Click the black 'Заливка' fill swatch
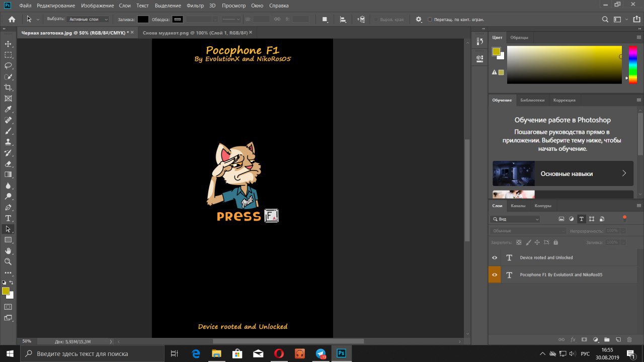Screen dimensions: 644x362 click(x=143, y=19)
